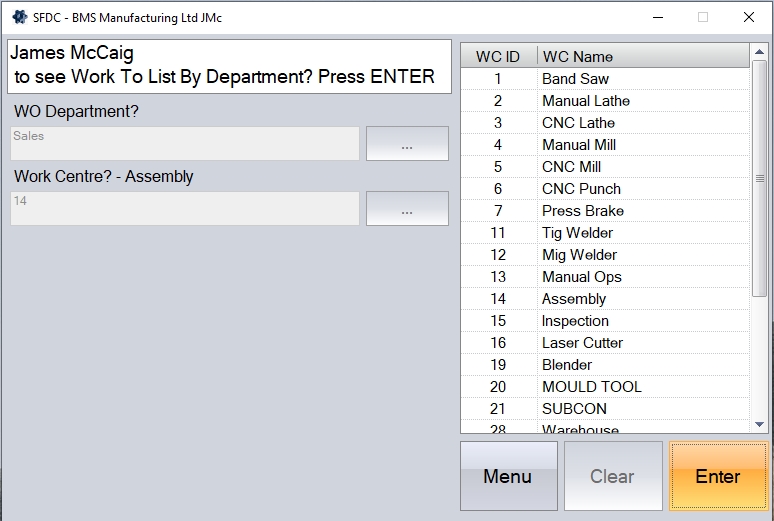774x521 pixels.
Task: Pick Assembly from work centre list
Action: 574,299
